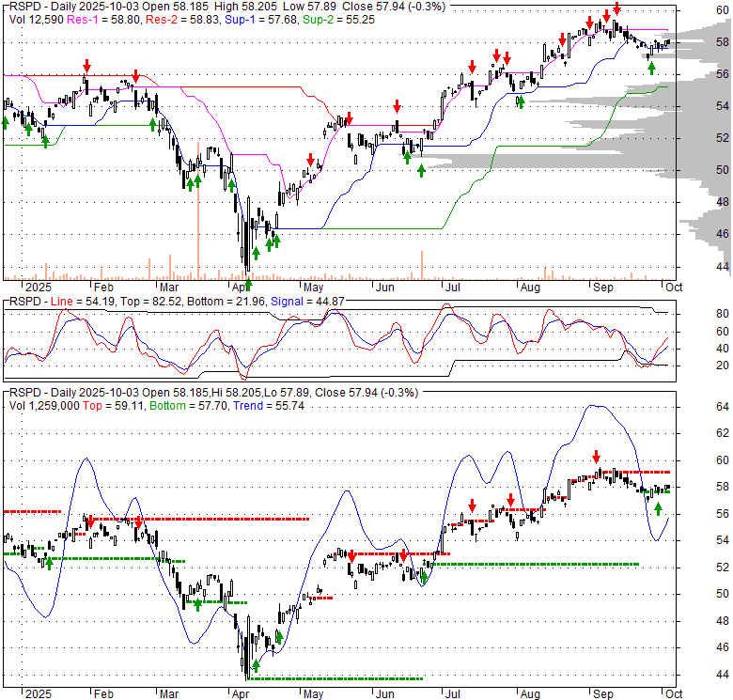Viewport: 733px width, 700px height.
Task: Click the RSPD ticker title on the top chart
Action: (x=24, y=7)
